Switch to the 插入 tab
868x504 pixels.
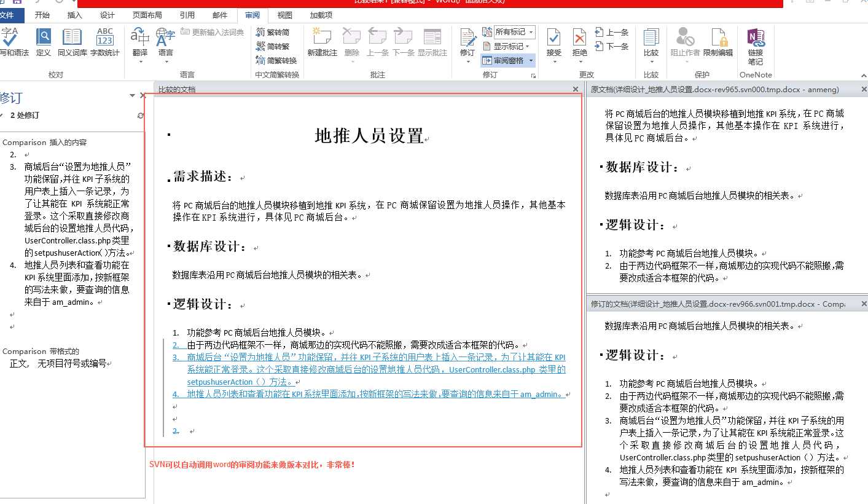pos(75,15)
